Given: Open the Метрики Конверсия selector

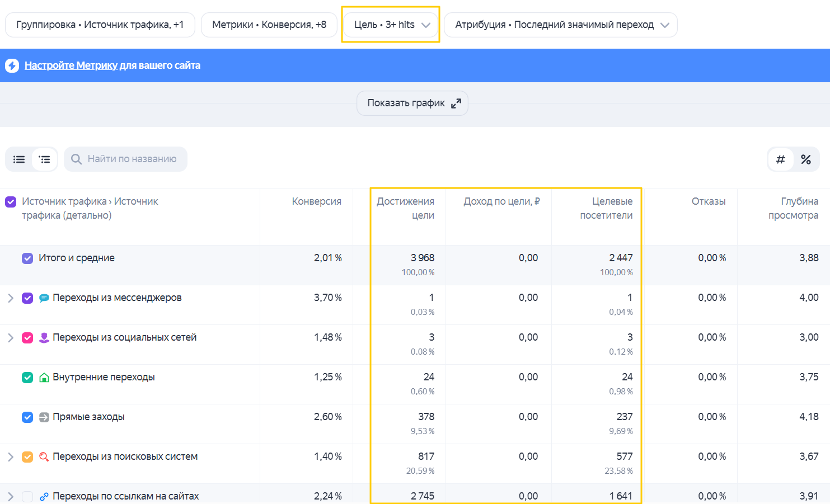Looking at the screenshot, I should 269,25.
